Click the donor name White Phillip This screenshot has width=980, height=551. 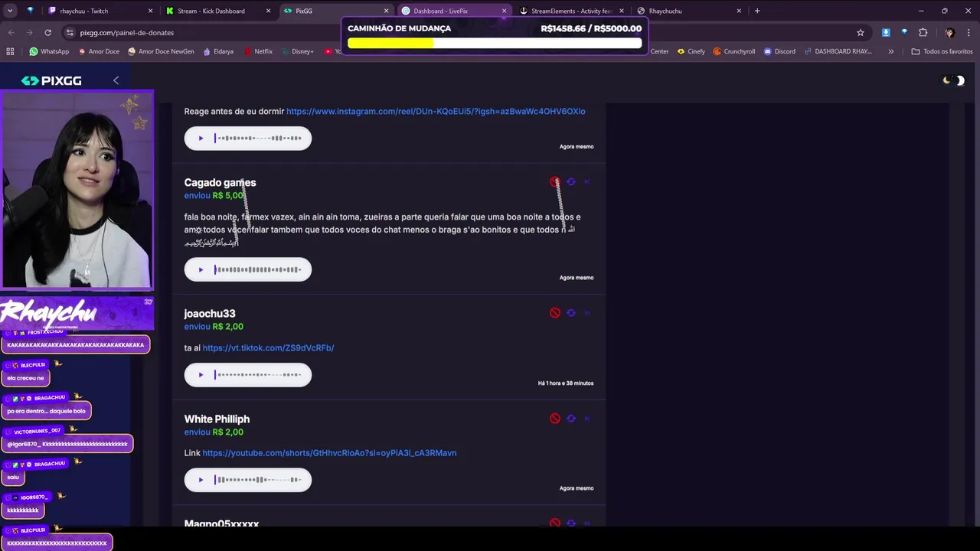(217, 419)
